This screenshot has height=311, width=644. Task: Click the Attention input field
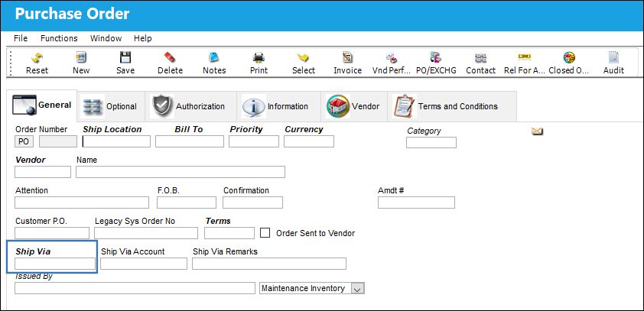[x=82, y=202]
